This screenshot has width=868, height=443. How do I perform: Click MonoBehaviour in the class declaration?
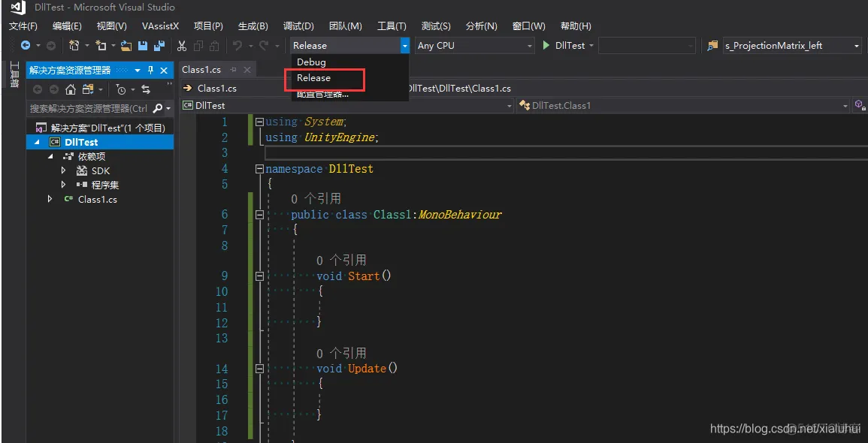[x=460, y=215]
